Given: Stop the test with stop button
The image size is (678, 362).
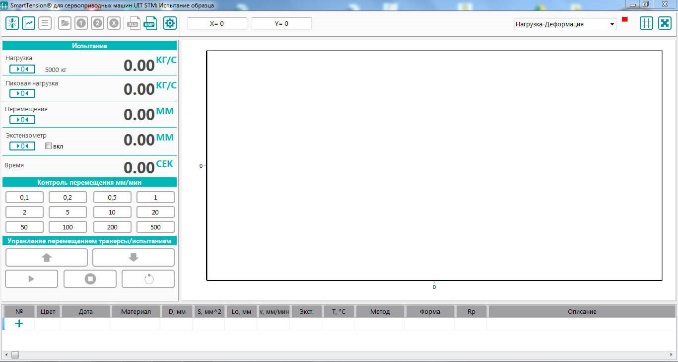Looking at the screenshot, I should pos(90,279).
